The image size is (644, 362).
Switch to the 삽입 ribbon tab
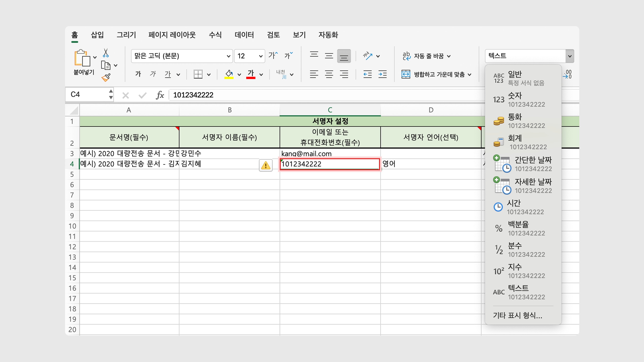pos(97,35)
